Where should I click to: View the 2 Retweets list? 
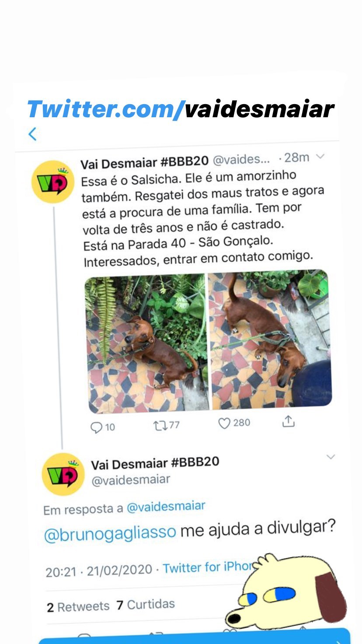(x=78, y=607)
